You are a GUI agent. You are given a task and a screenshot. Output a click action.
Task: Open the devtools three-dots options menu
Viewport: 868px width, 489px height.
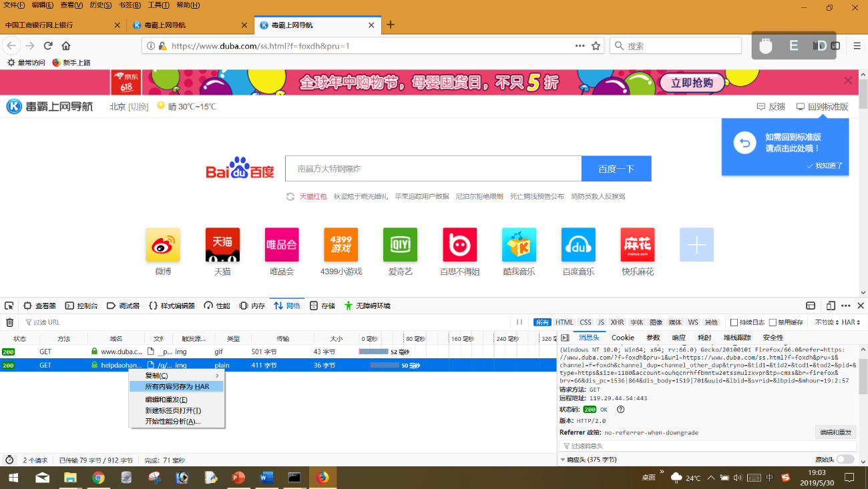(x=845, y=306)
